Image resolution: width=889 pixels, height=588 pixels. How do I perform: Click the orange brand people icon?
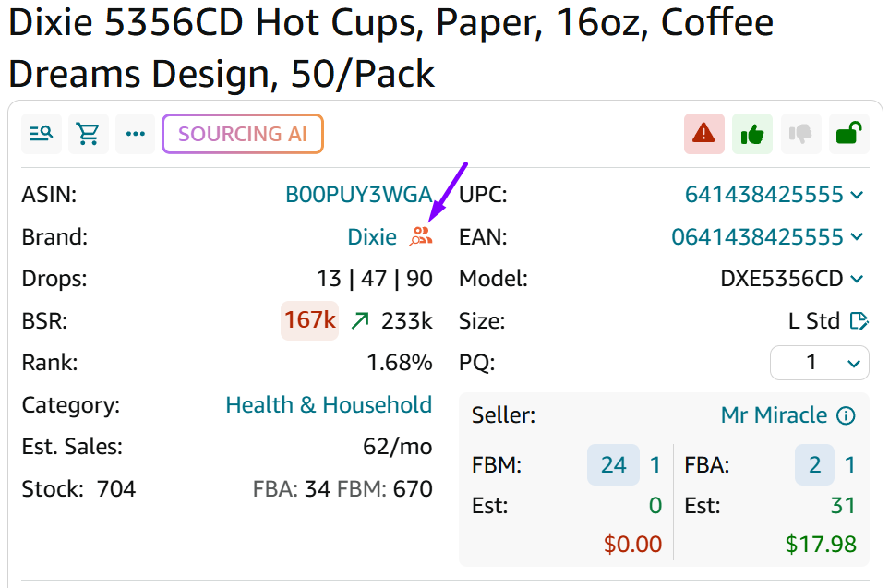tap(421, 236)
